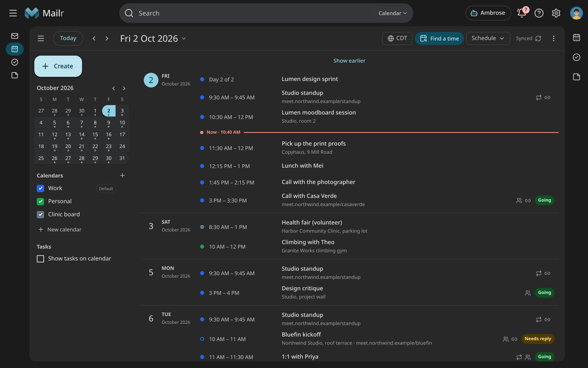This screenshot has width=588, height=368.
Task: Toggle the Personal calendar checkbox
Action: click(x=40, y=202)
